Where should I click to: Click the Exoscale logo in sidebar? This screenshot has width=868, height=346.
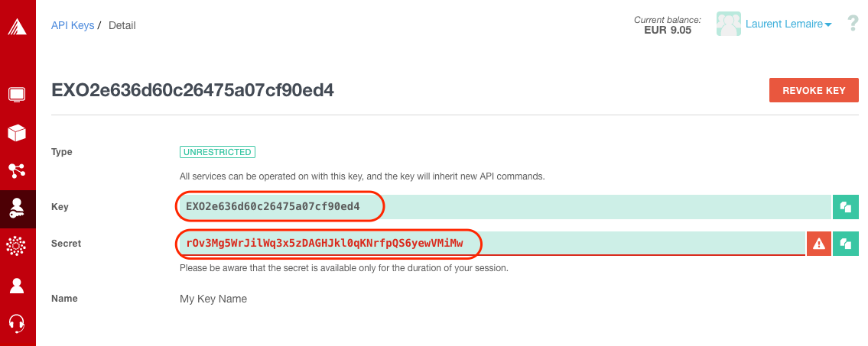(18, 26)
